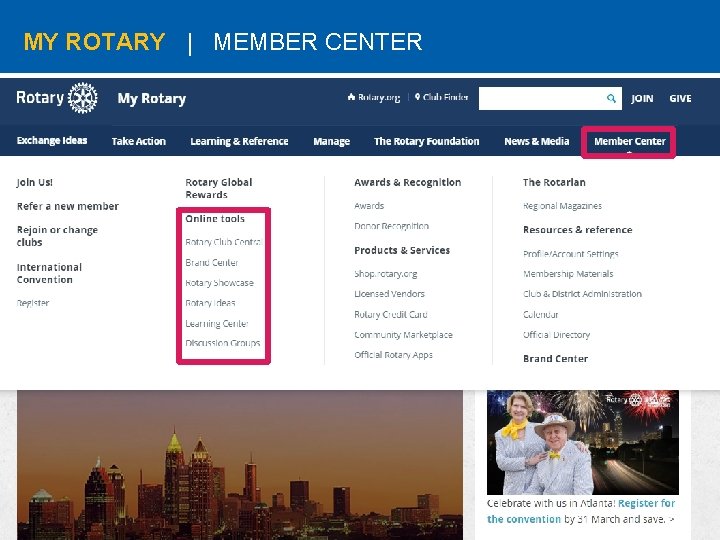The image size is (720, 540).
Task: Open the Manage menu
Action: [332, 141]
